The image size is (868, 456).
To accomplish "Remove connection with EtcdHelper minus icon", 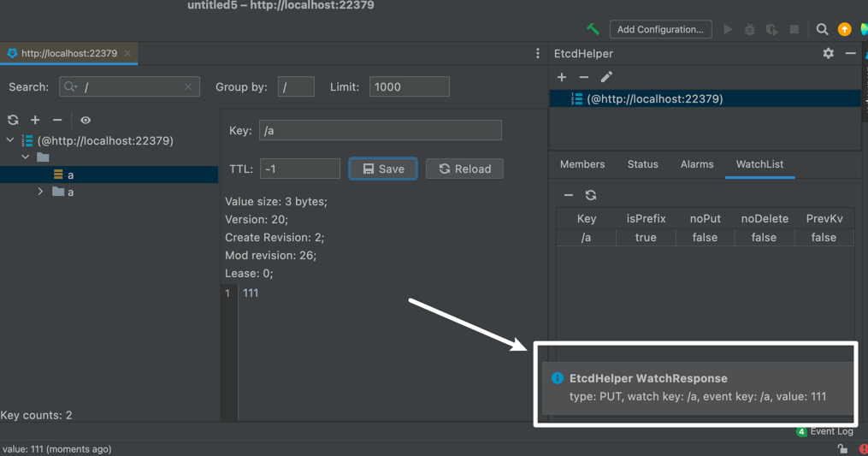I will tap(584, 77).
